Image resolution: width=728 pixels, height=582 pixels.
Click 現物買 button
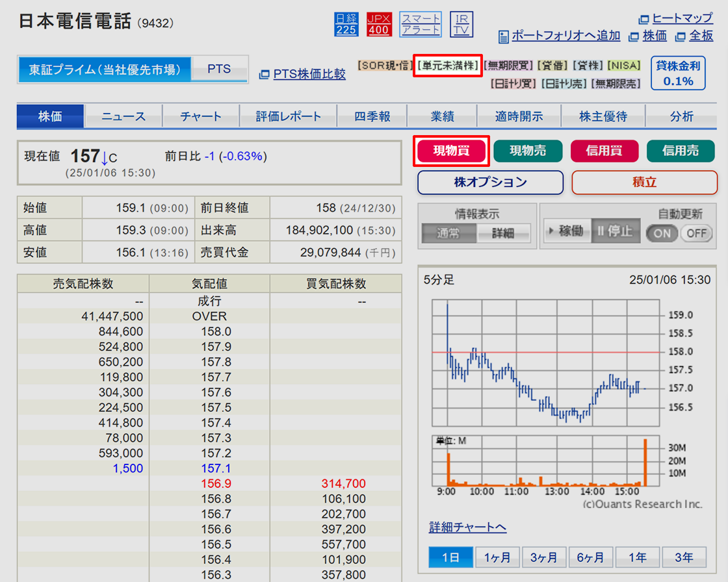451,151
